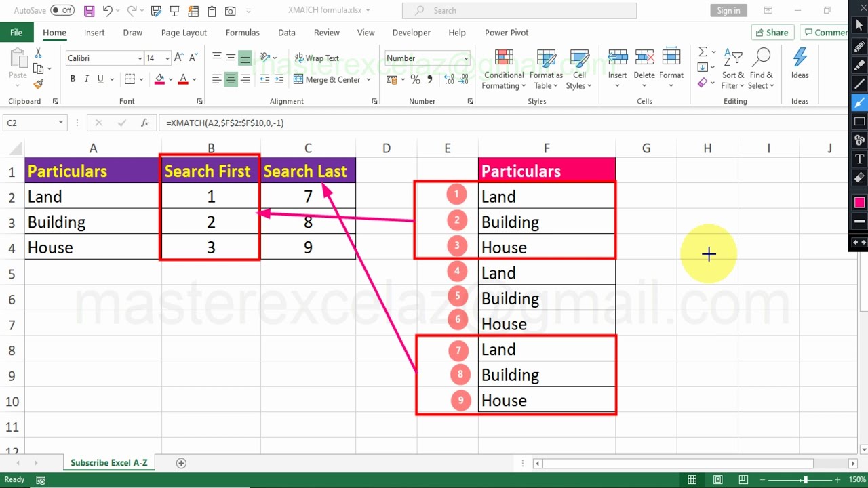Open the Borders dropdown arrow
868x488 pixels.
pos(141,79)
